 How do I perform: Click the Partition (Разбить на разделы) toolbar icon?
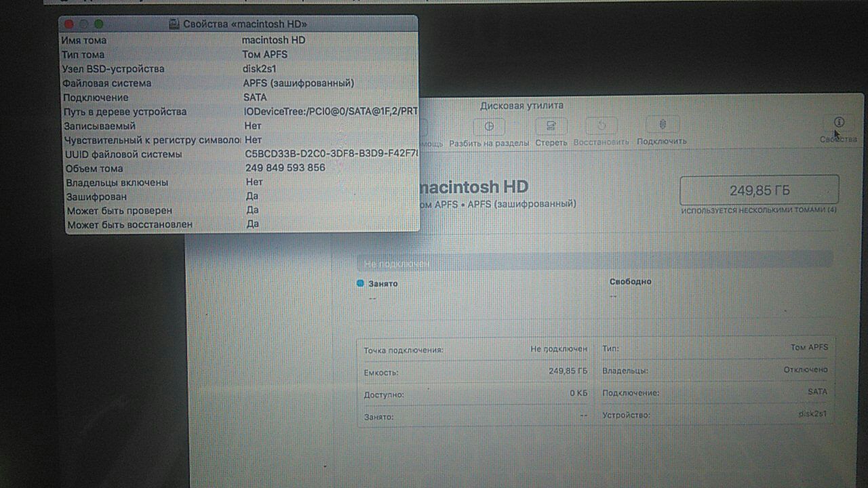coord(489,125)
